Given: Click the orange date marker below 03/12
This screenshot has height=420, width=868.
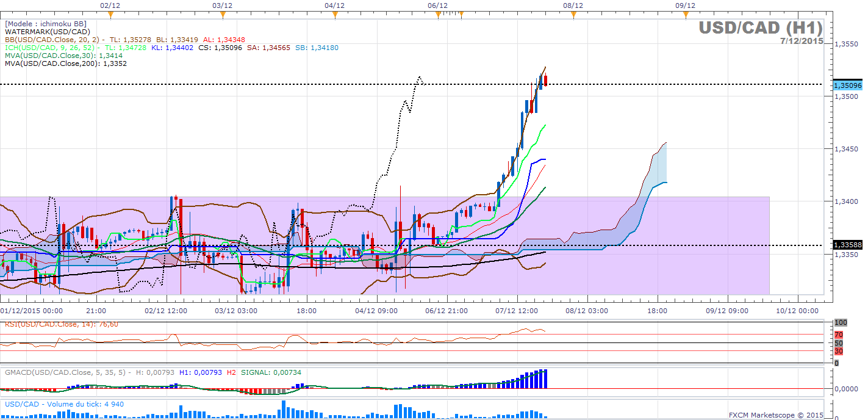Looking at the screenshot, I should point(223,15).
